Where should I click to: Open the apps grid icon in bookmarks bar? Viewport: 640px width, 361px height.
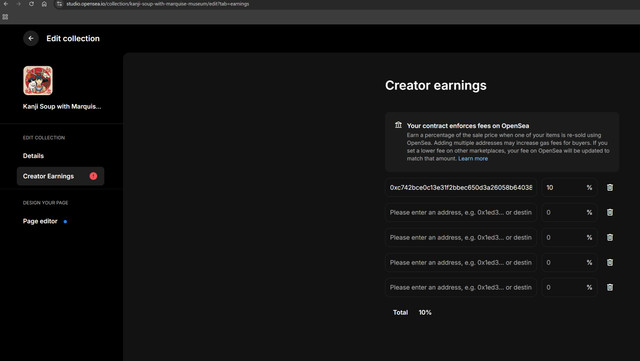tap(5, 17)
